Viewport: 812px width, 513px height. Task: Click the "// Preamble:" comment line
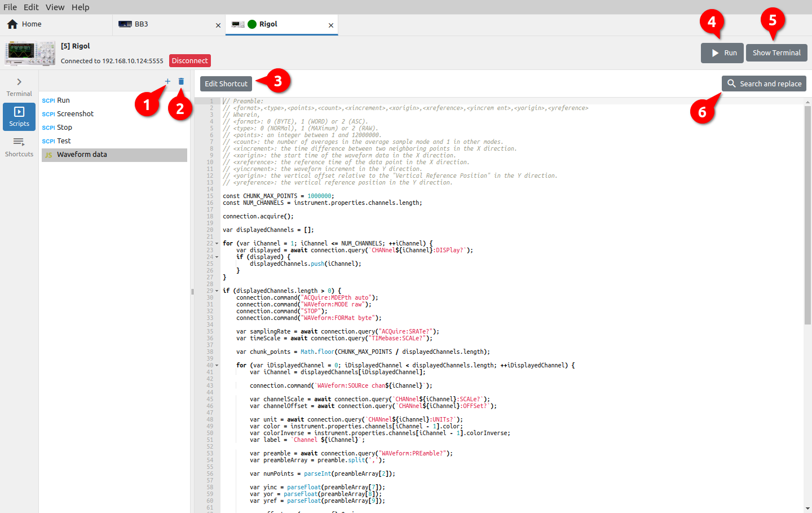(243, 102)
